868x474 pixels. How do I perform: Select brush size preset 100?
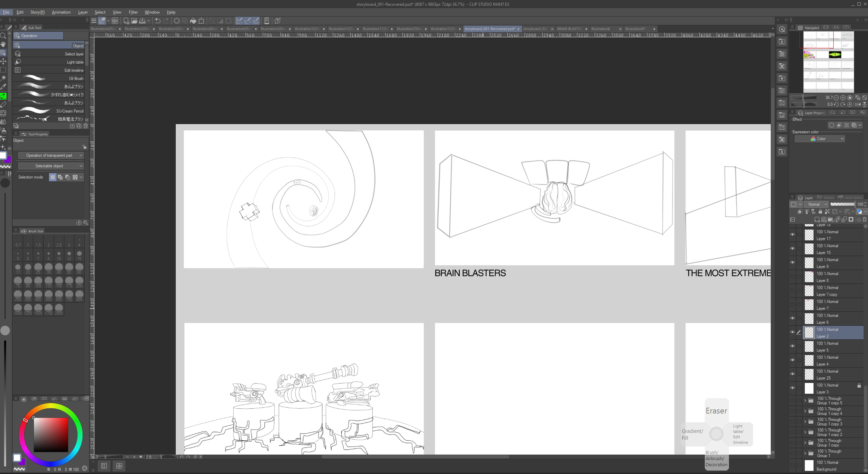pyautogui.click(x=38, y=282)
